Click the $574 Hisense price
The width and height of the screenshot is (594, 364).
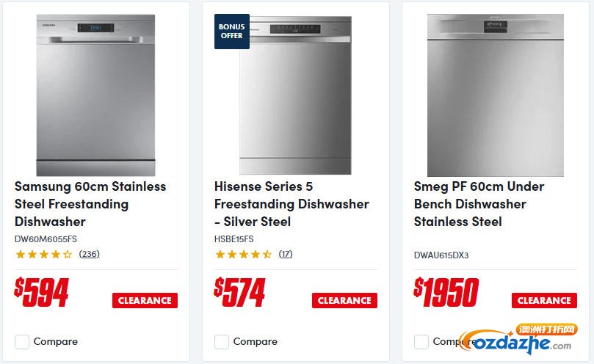240,292
